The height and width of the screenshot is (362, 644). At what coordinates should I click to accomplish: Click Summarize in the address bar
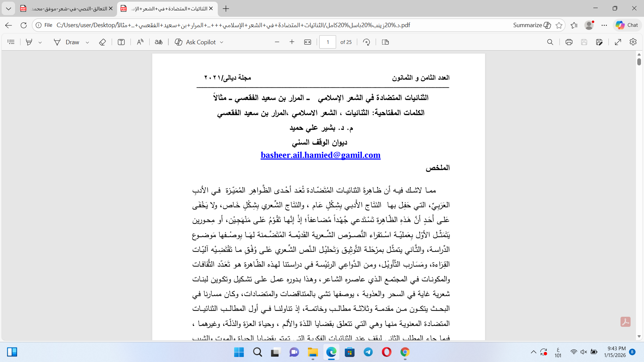[x=532, y=25]
